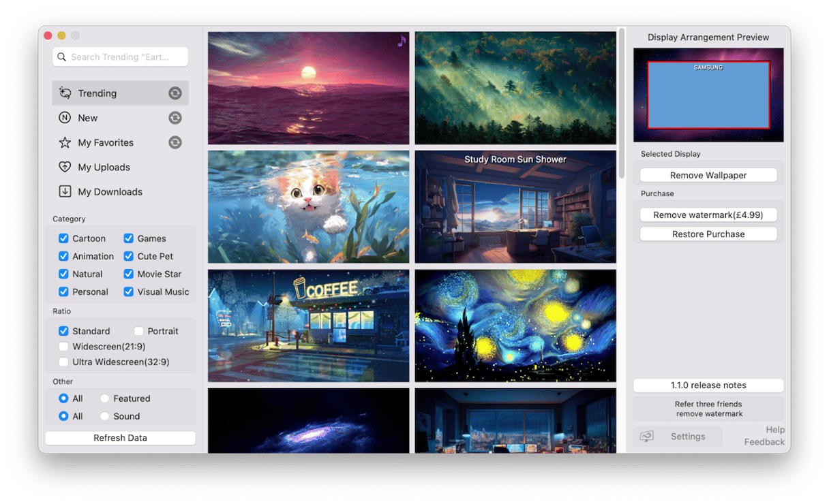The height and width of the screenshot is (504, 829).
Task: Uncheck the Cartoon category
Action: [x=63, y=238]
